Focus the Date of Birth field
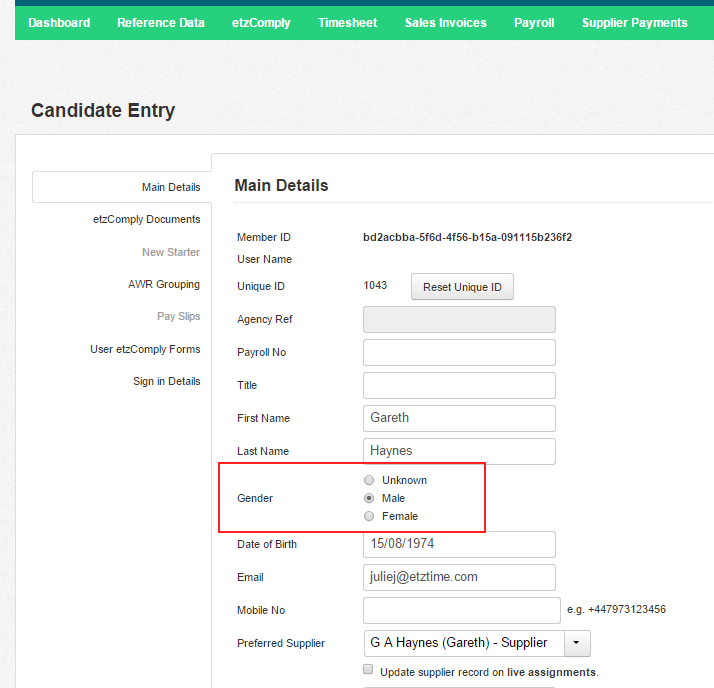The height and width of the screenshot is (688, 714). pos(459,544)
